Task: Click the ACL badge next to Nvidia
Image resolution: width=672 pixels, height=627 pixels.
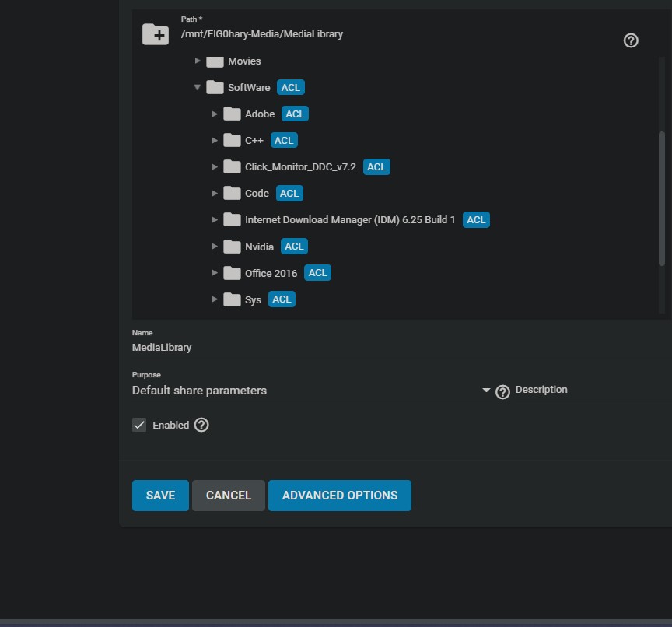Action: (x=294, y=247)
